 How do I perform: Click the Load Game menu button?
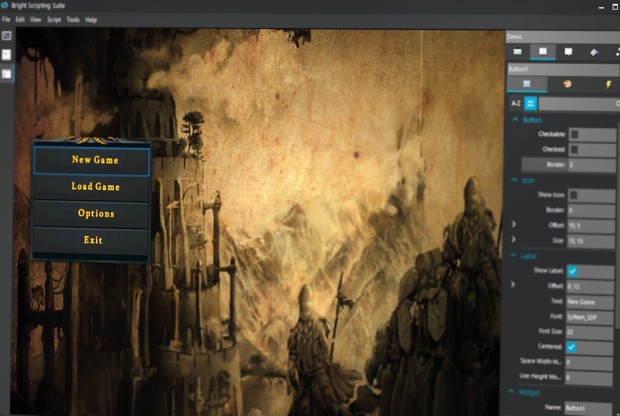point(91,187)
